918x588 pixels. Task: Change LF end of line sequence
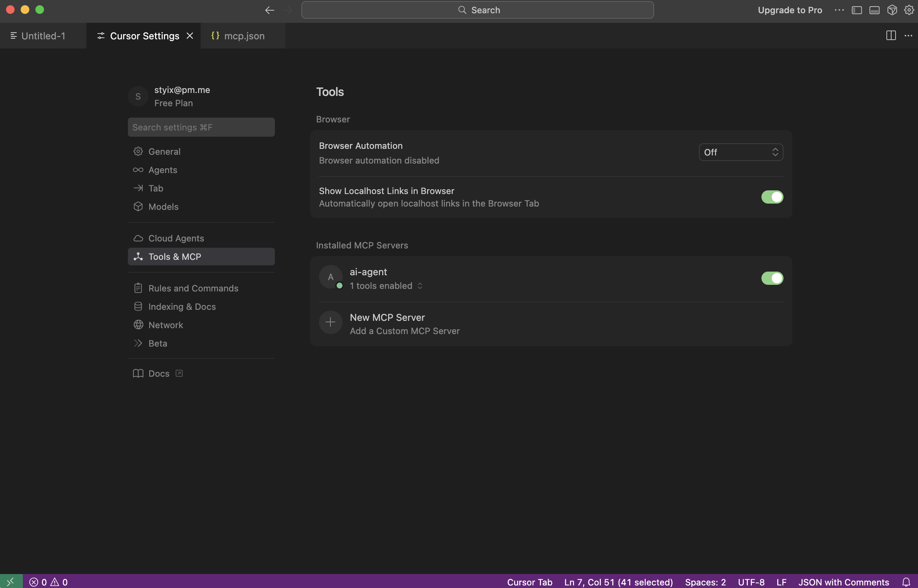tap(781, 582)
